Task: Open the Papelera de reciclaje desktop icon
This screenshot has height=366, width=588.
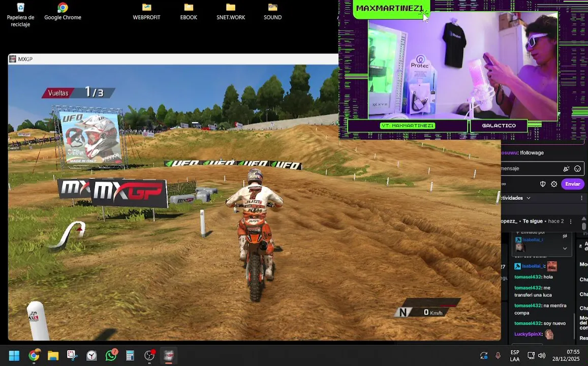Action: 20,15
